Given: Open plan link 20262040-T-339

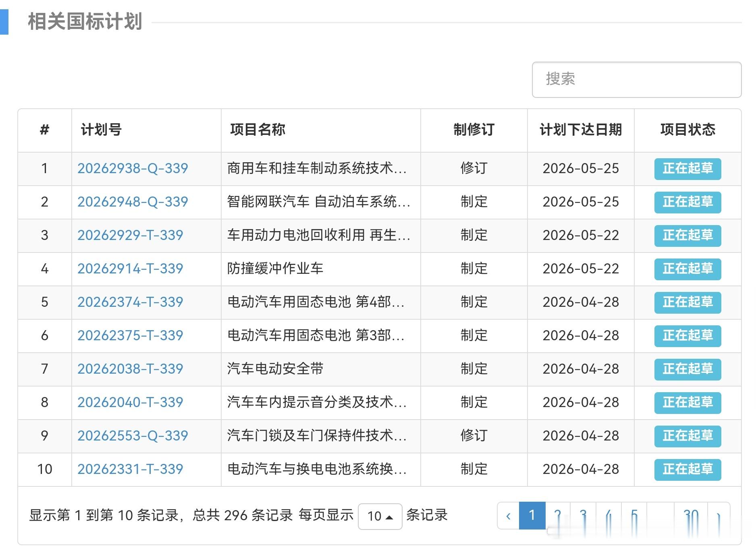Looking at the screenshot, I should (x=130, y=402).
